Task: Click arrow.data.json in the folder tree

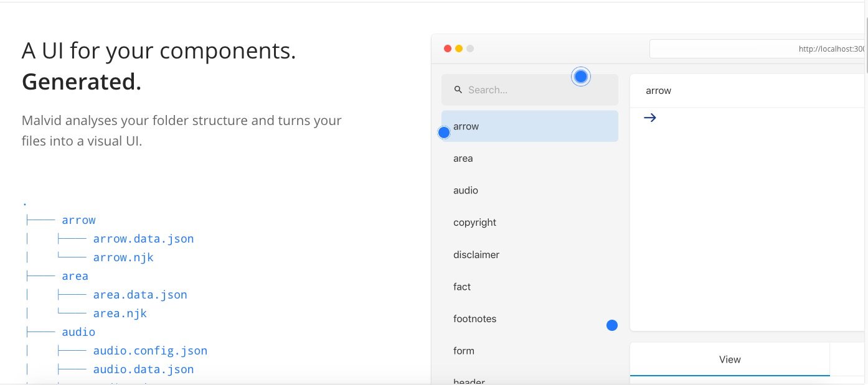Action: pyautogui.click(x=143, y=239)
